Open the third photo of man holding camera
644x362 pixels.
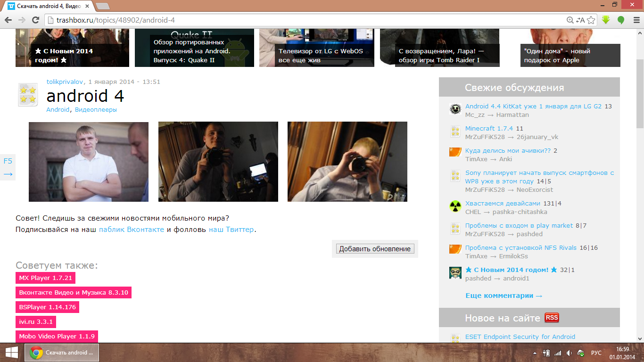click(347, 162)
